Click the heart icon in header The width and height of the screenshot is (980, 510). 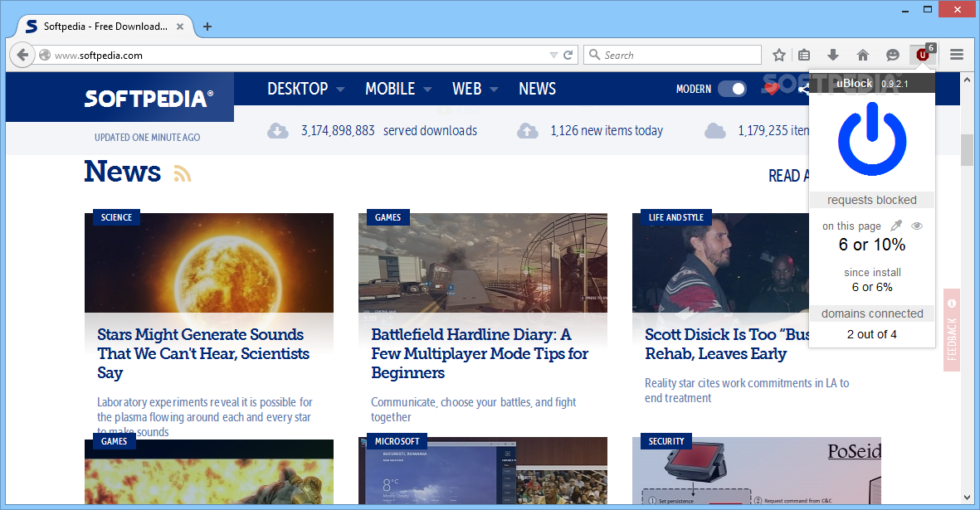pos(771,89)
